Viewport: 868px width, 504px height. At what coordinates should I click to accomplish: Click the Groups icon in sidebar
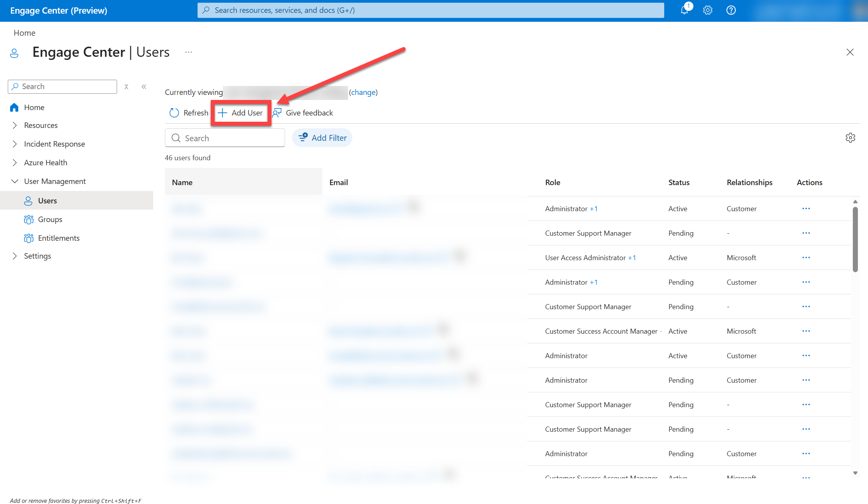pyautogui.click(x=28, y=219)
